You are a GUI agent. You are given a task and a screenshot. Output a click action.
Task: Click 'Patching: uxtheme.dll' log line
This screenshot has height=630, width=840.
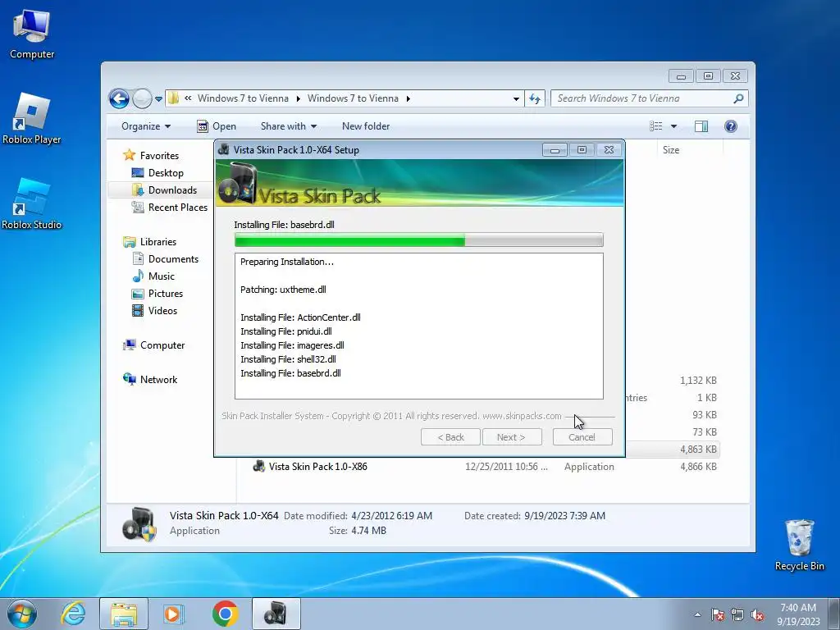pos(283,290)
